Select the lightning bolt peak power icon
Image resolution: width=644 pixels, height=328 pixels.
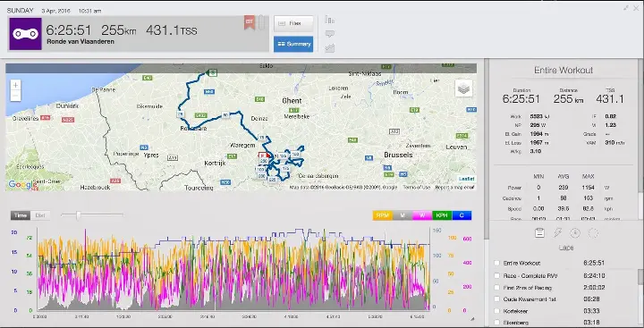tap(557, 232)
